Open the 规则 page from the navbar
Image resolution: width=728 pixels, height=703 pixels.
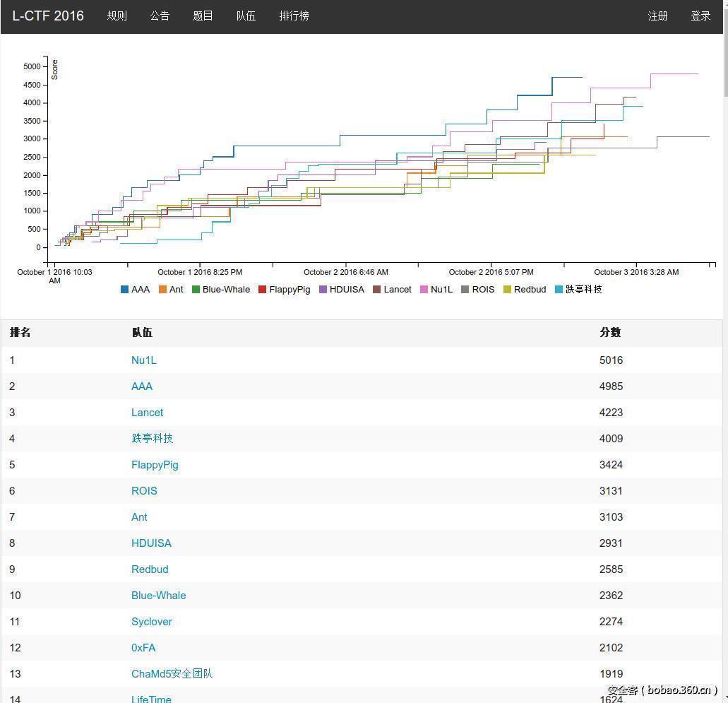[x=117, y=16]
